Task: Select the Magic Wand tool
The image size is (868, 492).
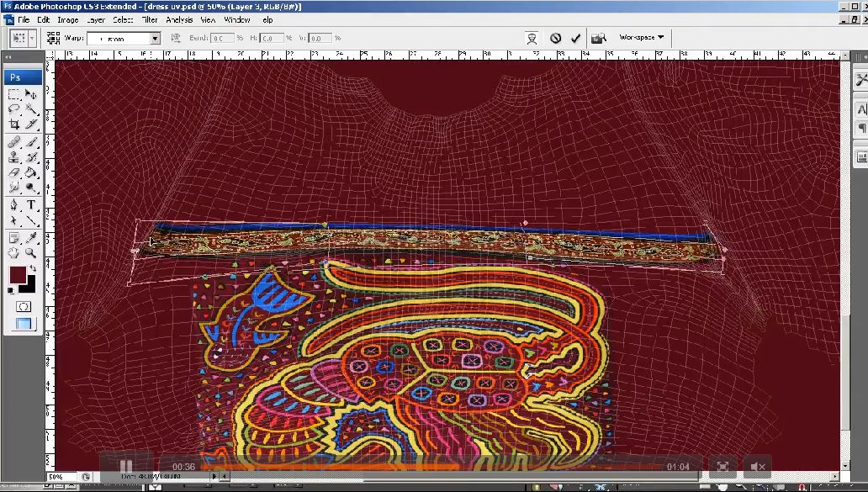Action: (31, 109)
